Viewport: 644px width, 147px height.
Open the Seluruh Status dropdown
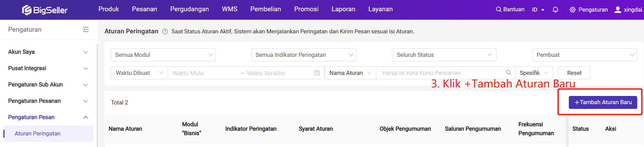pos(444,55)
